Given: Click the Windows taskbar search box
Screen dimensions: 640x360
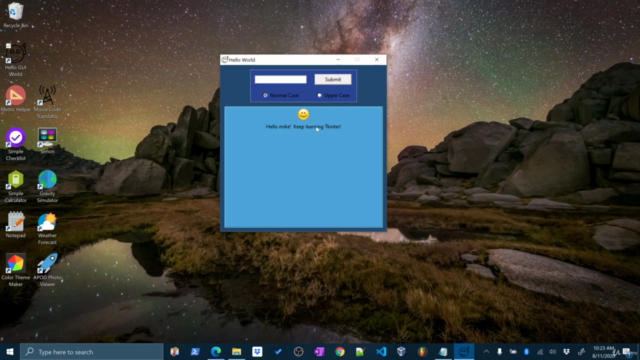Looking at the screenshot, I should click(92, 351).
